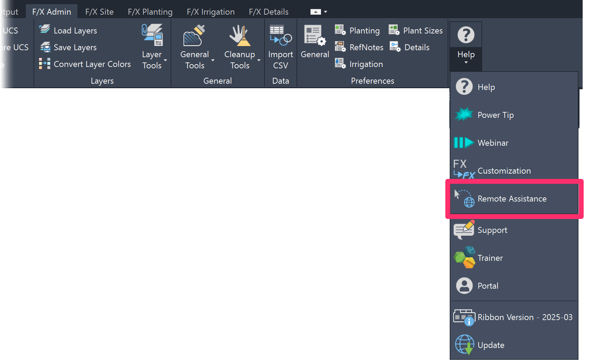This screenshot has width=598, height=364.
Task: Open Irrigation preferences icon
Action: pos(340,63)
